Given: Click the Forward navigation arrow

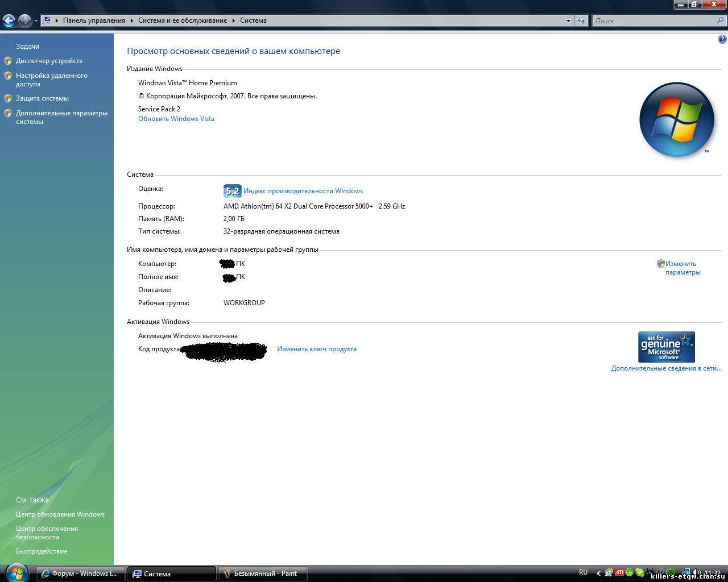Looking at the screenshot, I should (24, 21).
